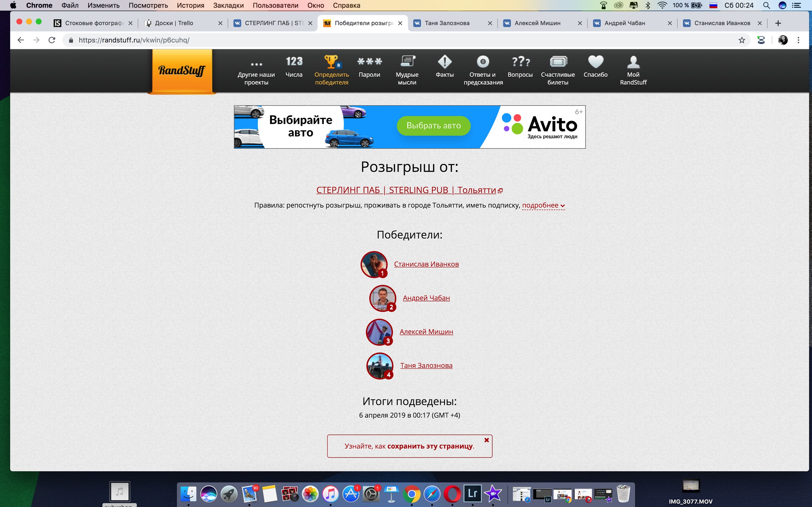Open winner Станислав Иванков profile link

click(x=426, y=264)
